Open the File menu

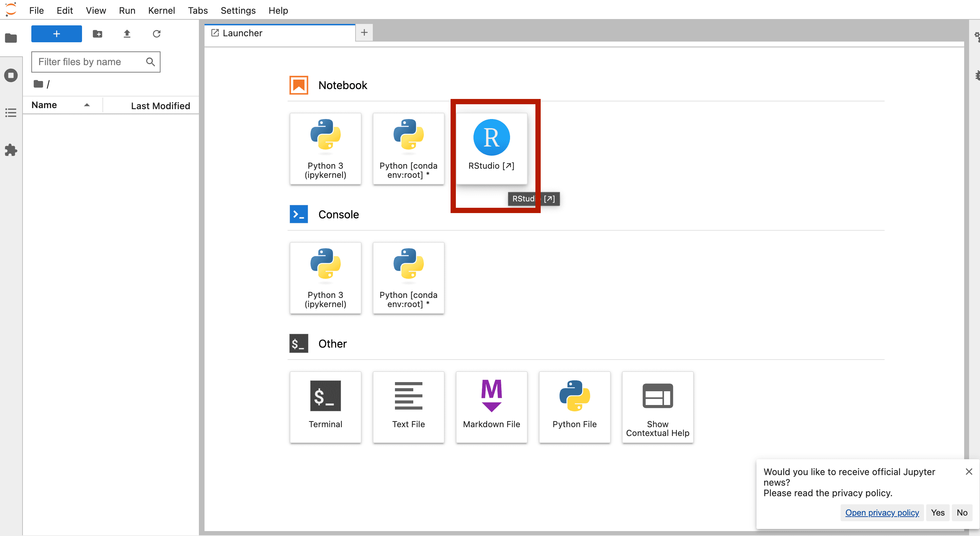37,10
